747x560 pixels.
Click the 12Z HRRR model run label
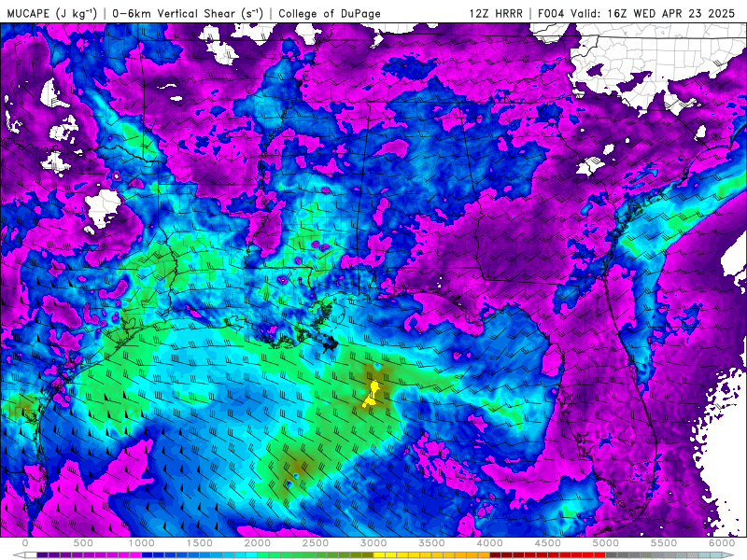pos(496,13)
